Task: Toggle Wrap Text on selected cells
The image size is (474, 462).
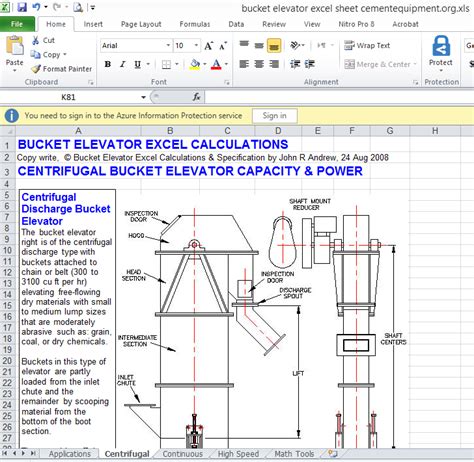Action: [x=367, y=45]
